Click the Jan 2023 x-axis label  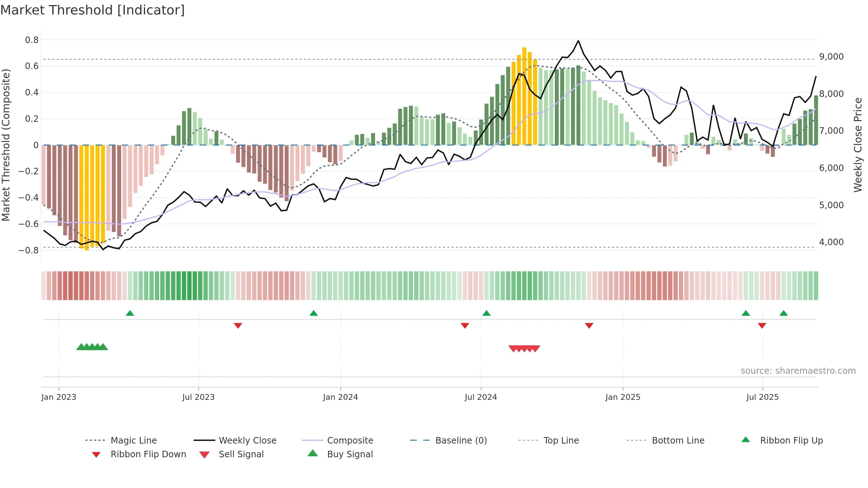point(59,397)
